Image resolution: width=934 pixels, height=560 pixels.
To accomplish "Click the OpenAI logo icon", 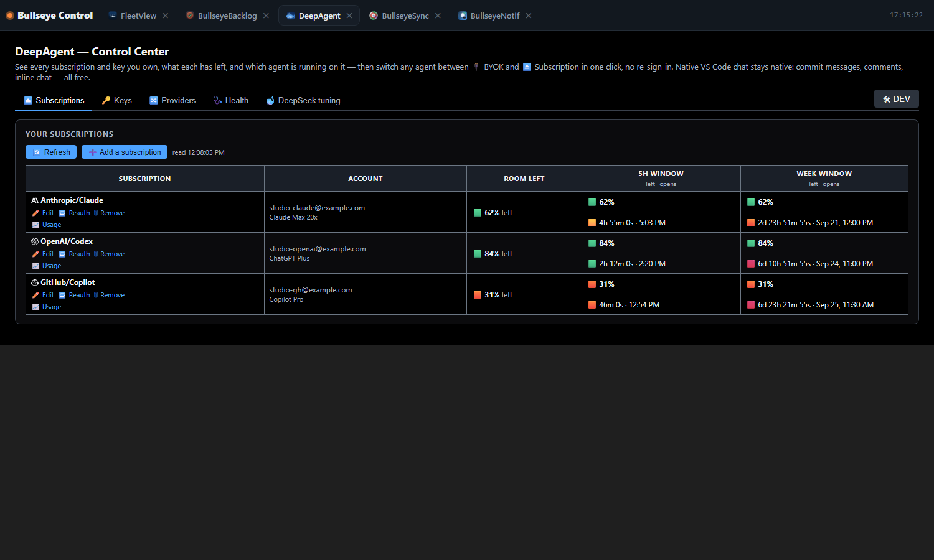I will (x=35, y=241).
